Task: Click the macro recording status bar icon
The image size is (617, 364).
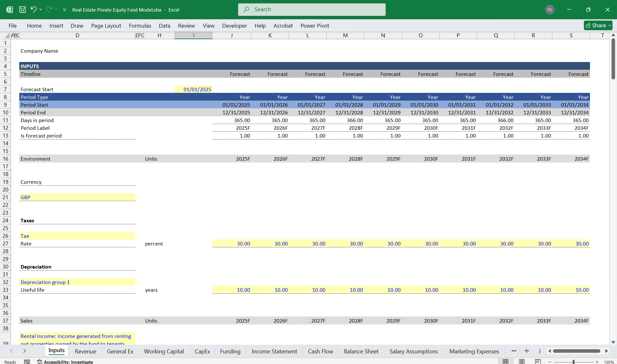Action: coord(27,362)
